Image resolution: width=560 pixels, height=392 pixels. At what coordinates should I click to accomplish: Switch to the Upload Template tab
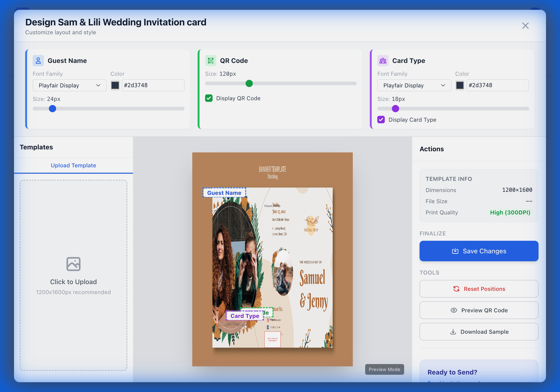click(73, 165)
